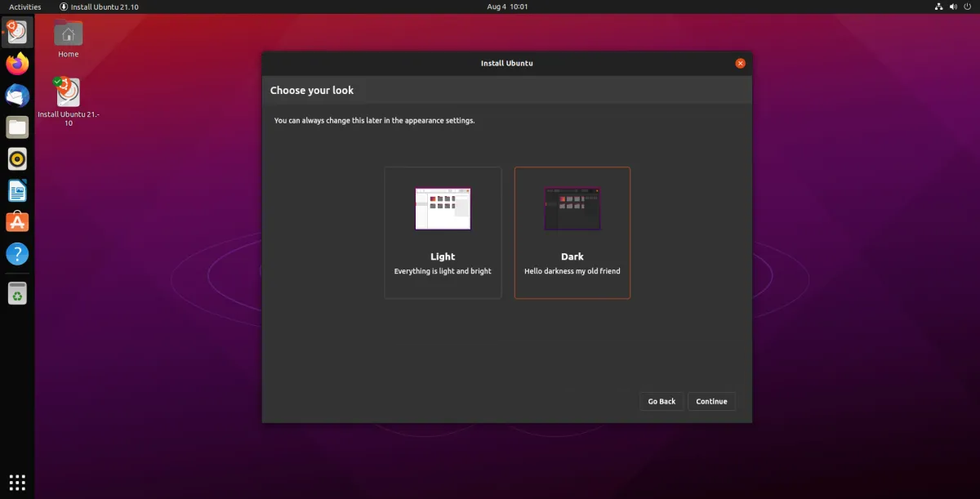
Task: Close the Install Ubuntu window
Action: (740, 63)
